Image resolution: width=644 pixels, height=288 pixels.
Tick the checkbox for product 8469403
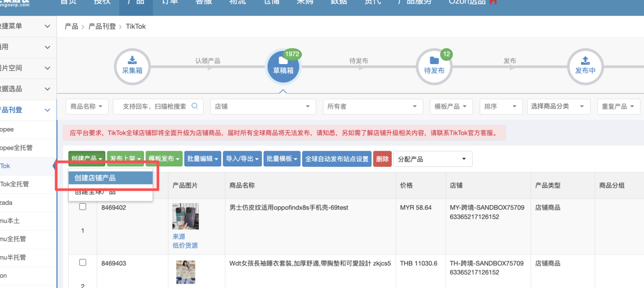point(83,263)
